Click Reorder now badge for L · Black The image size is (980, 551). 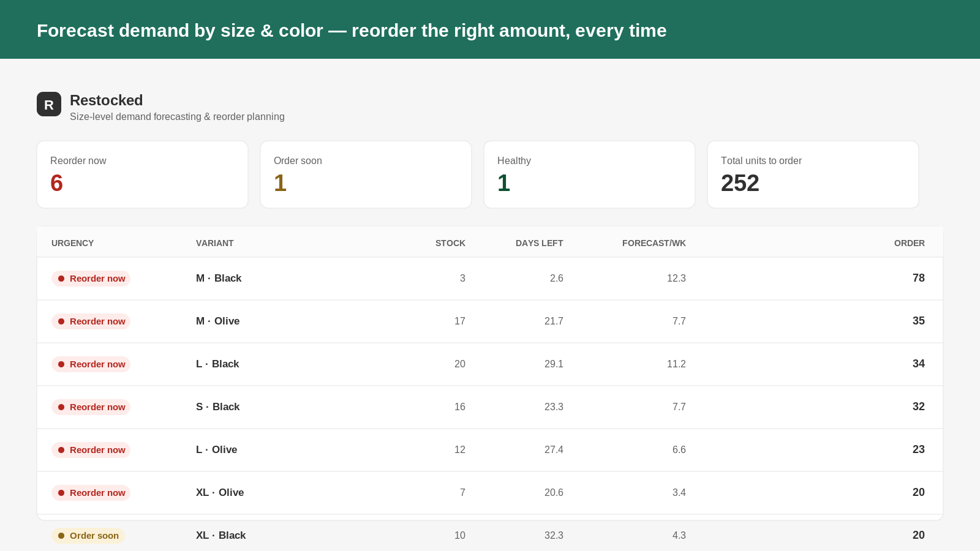tap(91, 364)
